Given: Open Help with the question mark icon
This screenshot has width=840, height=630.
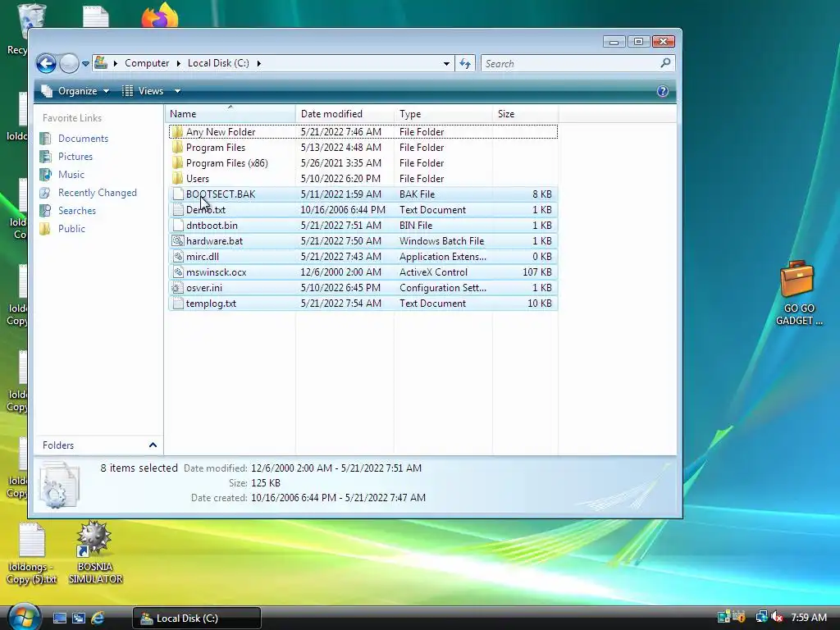Looking at the screenshot, I should coord(663,91).
